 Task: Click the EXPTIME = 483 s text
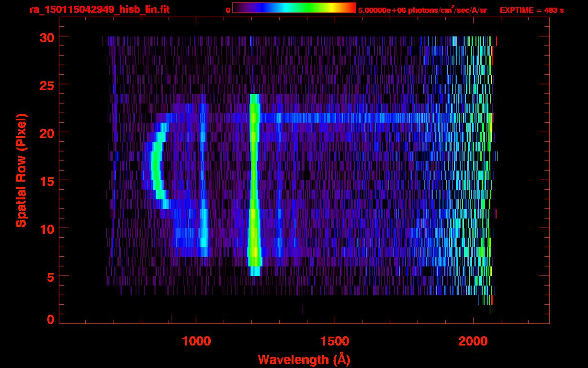[531, 10]
